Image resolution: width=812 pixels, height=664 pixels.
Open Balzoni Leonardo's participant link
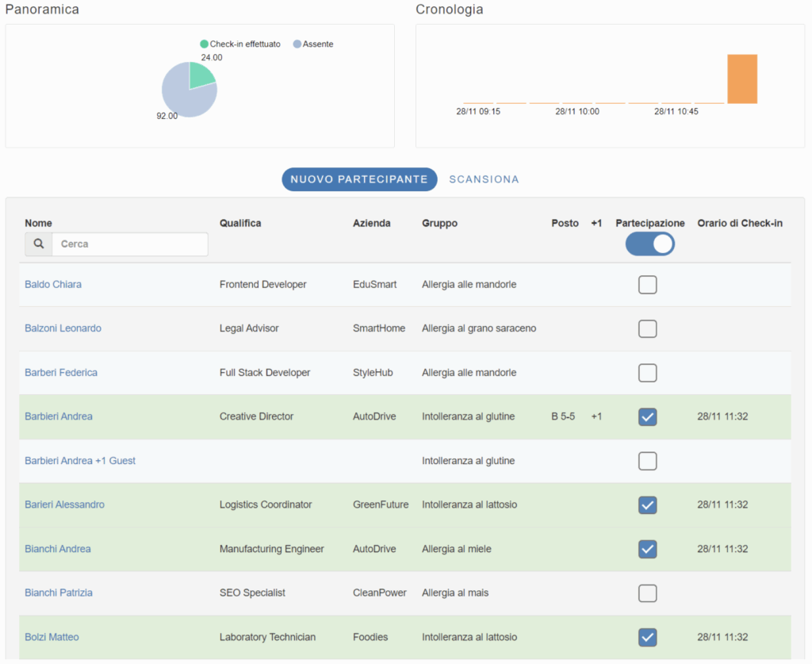(63, 328)
